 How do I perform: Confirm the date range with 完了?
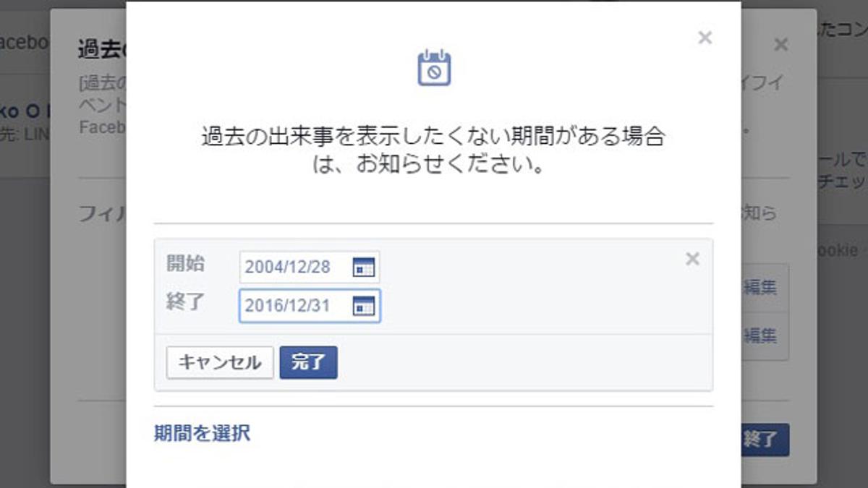coord(308,363)
